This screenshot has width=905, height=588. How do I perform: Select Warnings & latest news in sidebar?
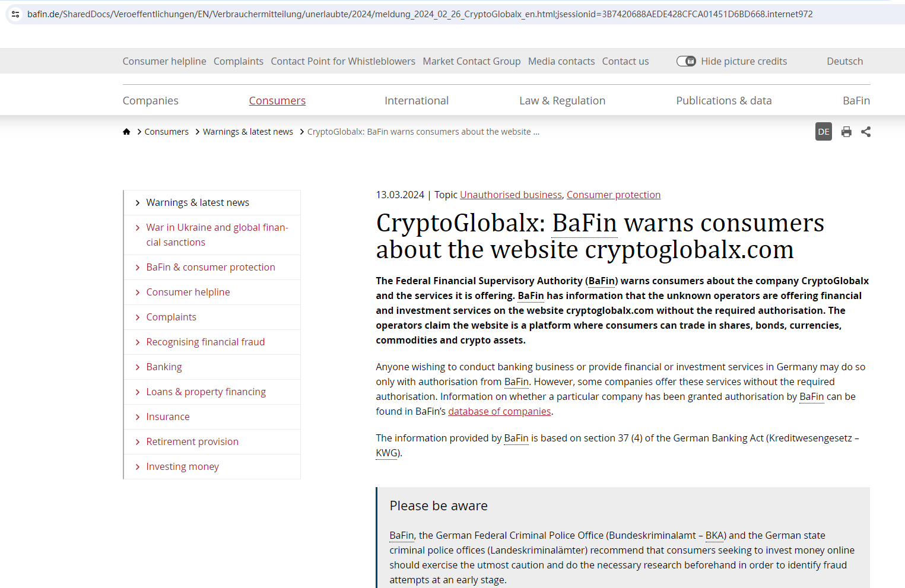click(198, 203)
